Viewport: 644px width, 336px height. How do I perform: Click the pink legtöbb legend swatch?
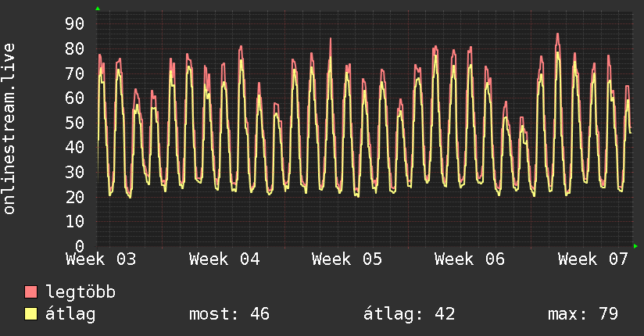30,291
